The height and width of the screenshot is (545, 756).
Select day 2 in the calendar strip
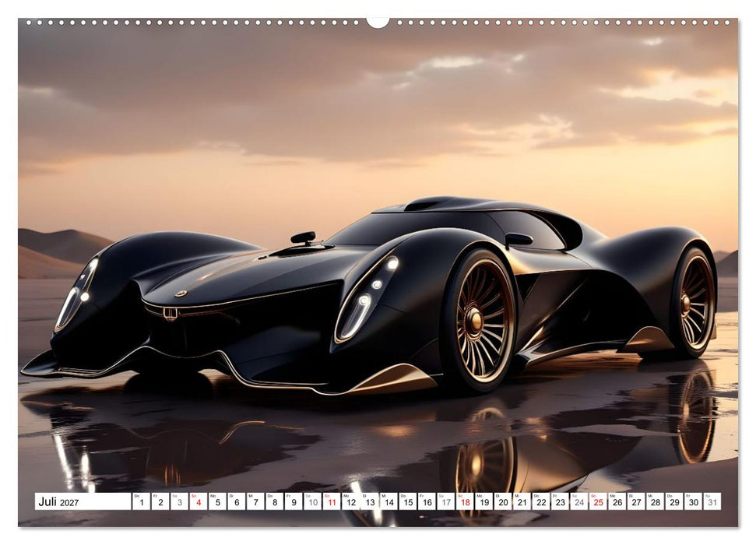coord(160,501)
